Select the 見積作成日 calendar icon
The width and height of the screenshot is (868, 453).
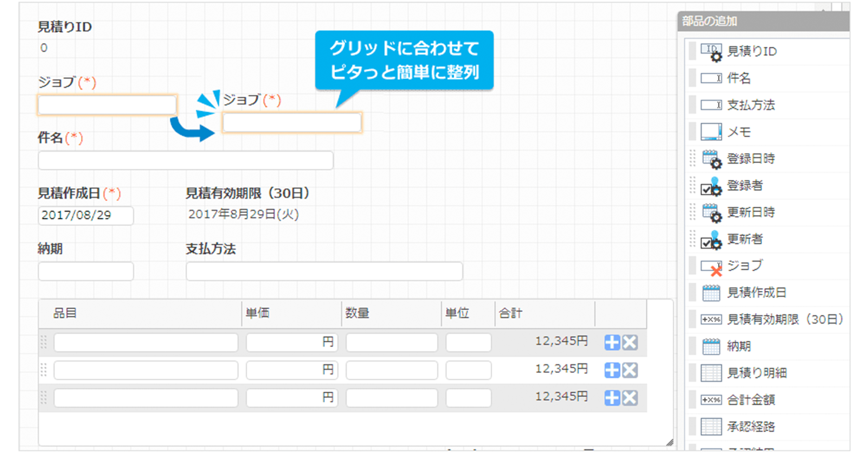coord(711,293)
